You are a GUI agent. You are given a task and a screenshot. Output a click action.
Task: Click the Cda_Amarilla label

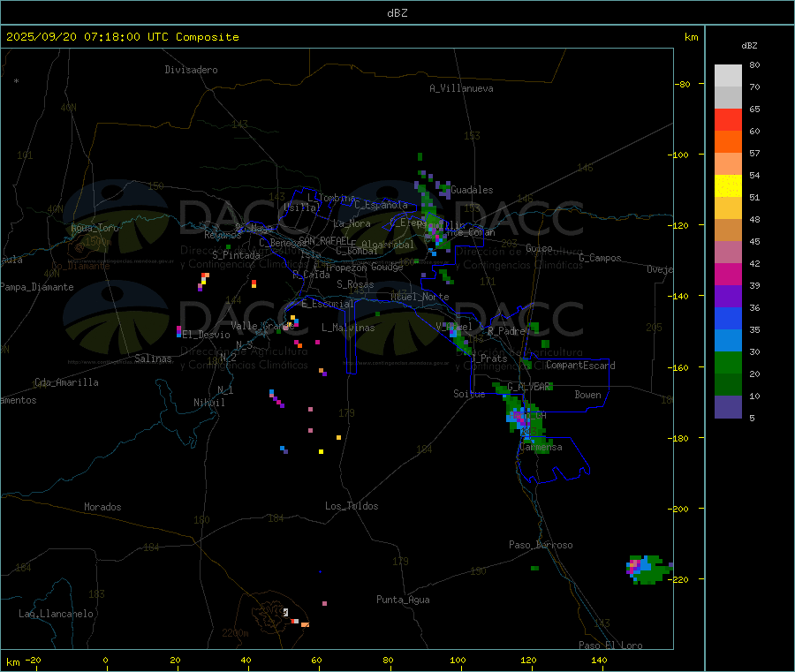pyautogui.click(x=66, y=382)
